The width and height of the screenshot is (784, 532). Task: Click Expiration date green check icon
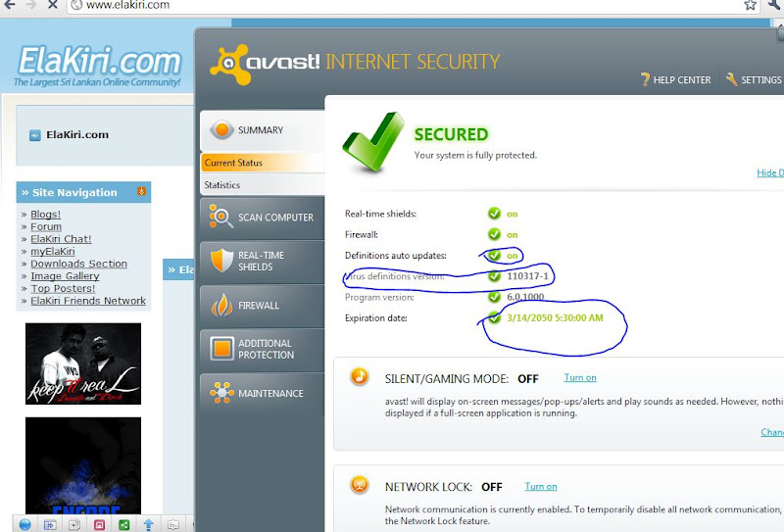click(x=494, y=318)
